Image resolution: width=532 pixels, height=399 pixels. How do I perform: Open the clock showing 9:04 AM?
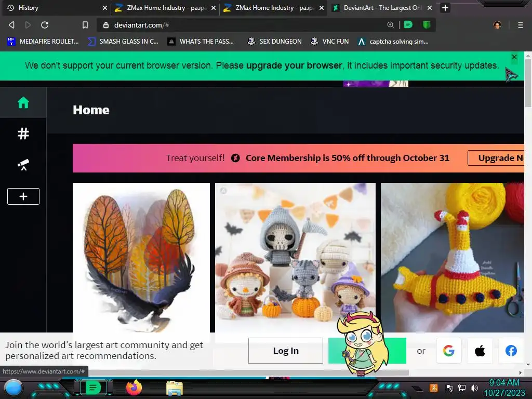[x=504, y=388]
